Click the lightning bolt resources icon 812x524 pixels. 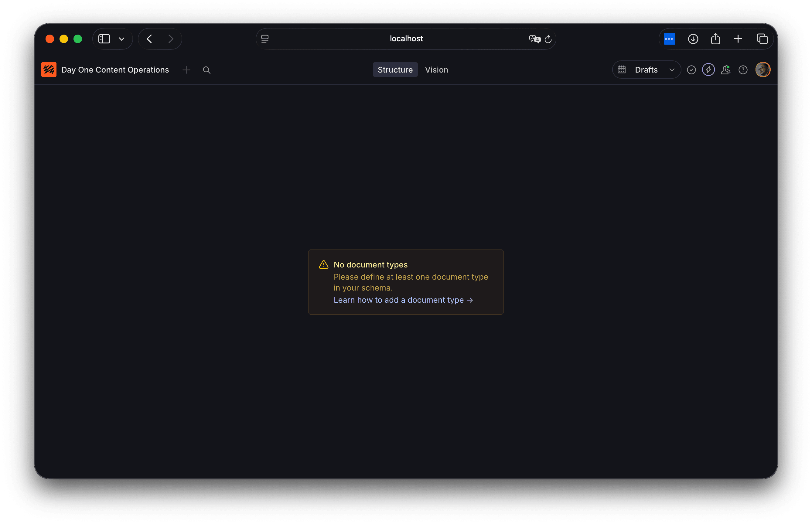click(x=708, y=70)
